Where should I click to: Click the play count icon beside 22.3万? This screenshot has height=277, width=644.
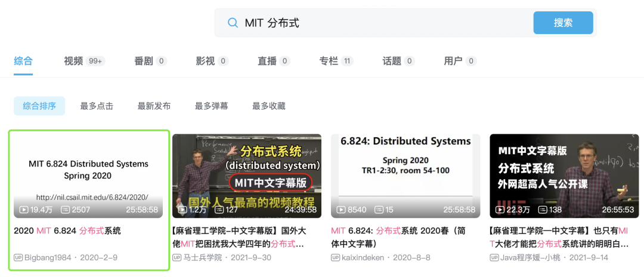(500, 210)
